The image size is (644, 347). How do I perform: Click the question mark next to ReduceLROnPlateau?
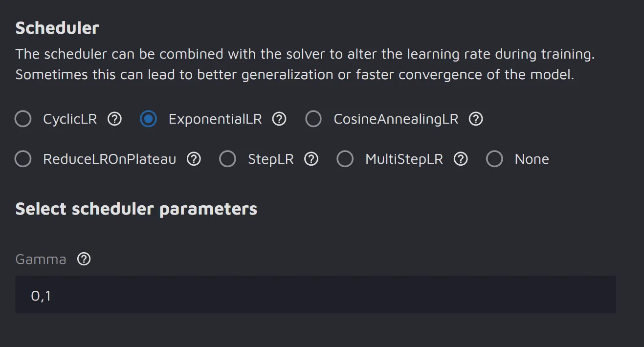[x=194, y=159]
